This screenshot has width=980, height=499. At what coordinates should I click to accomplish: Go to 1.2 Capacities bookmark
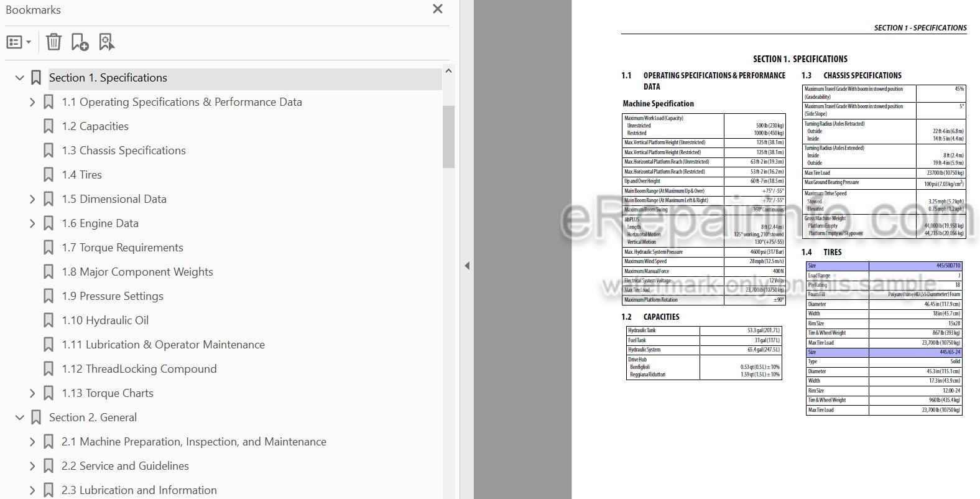(x=95, y=126)
